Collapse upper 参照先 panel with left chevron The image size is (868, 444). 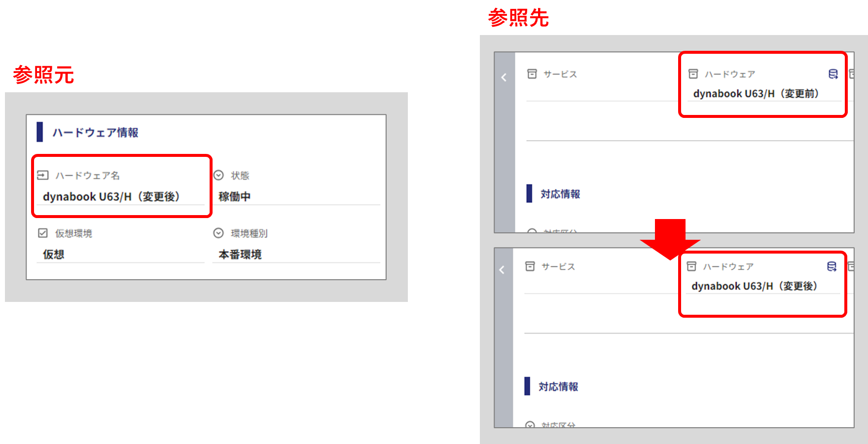pyautogui.click(x=504, y=77)
